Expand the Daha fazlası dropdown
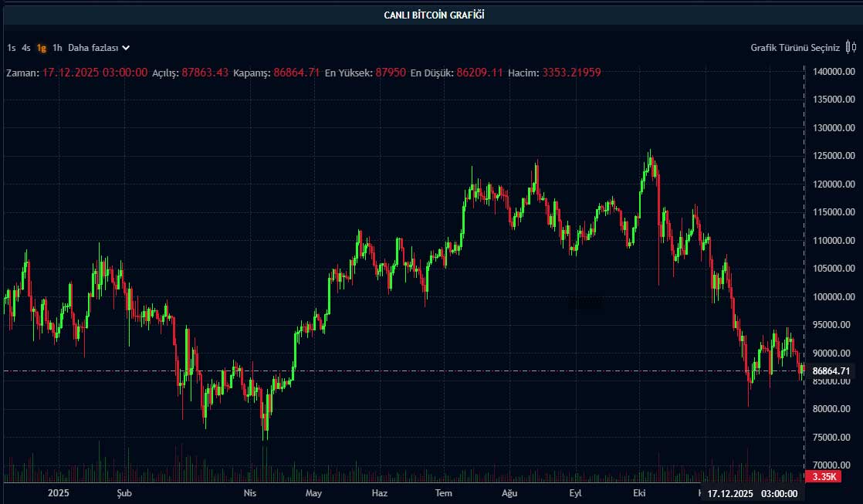Screen dimensions: 863x504 click(93, 48)
